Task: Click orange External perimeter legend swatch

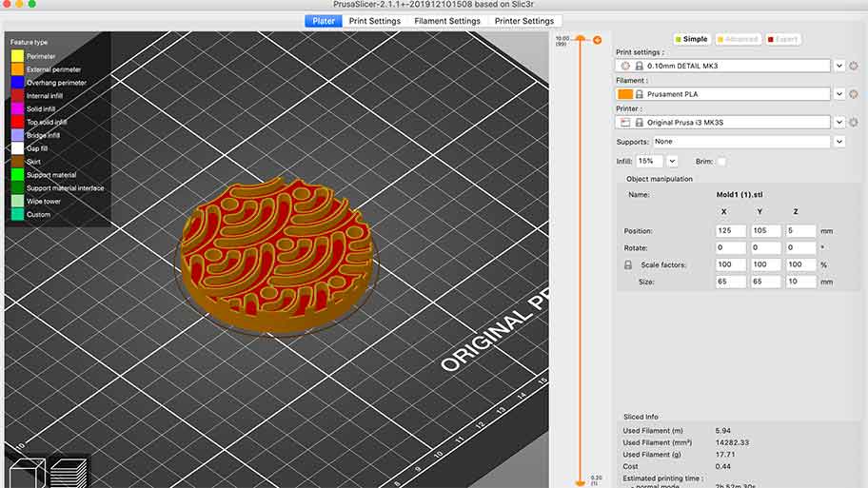Action: 18,69
